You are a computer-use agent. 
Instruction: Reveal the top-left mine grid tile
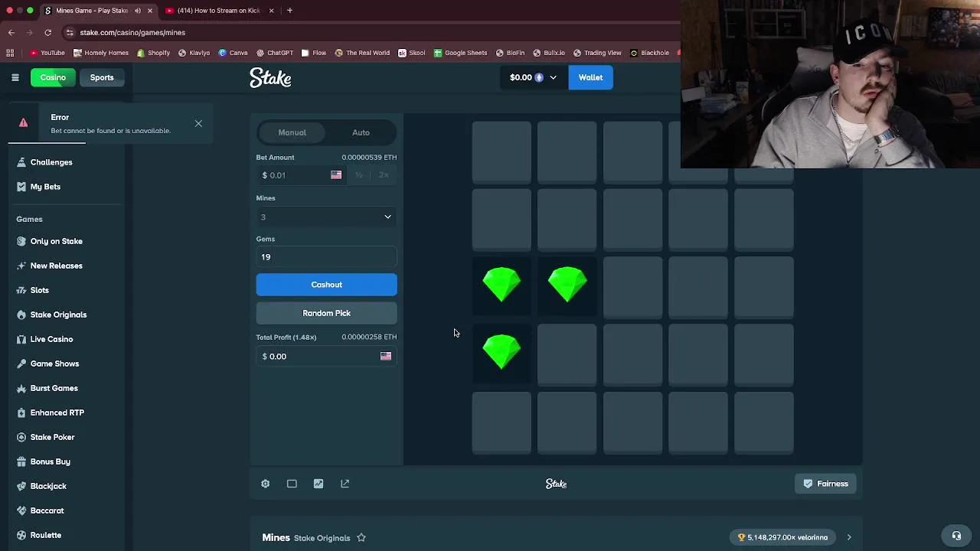tap(501, 151)
